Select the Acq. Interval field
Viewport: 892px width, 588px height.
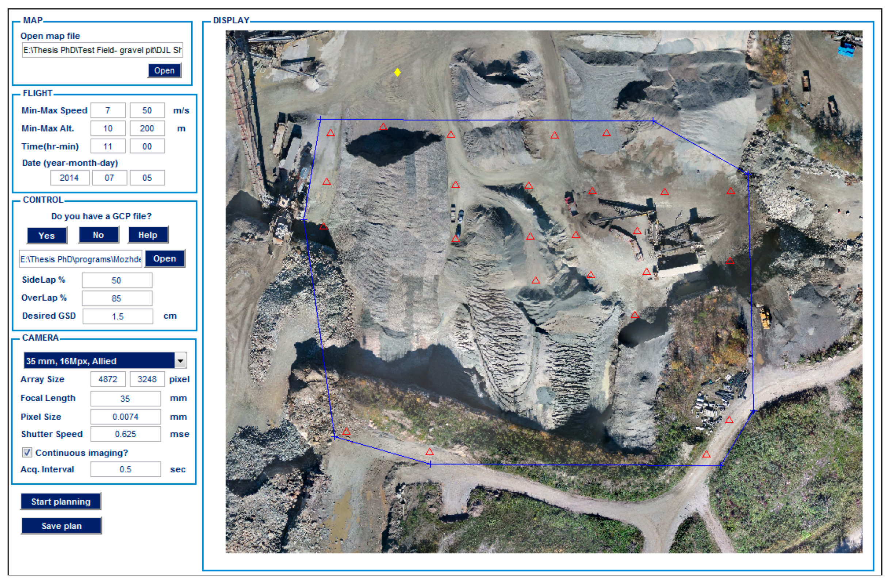(125, 469)
